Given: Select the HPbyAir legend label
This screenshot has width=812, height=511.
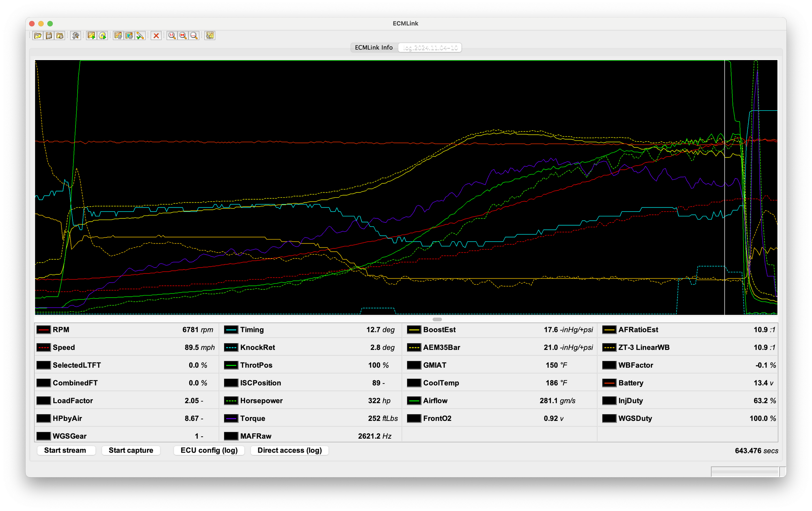Looking at the screenshot, I should [x=67, y=418].
